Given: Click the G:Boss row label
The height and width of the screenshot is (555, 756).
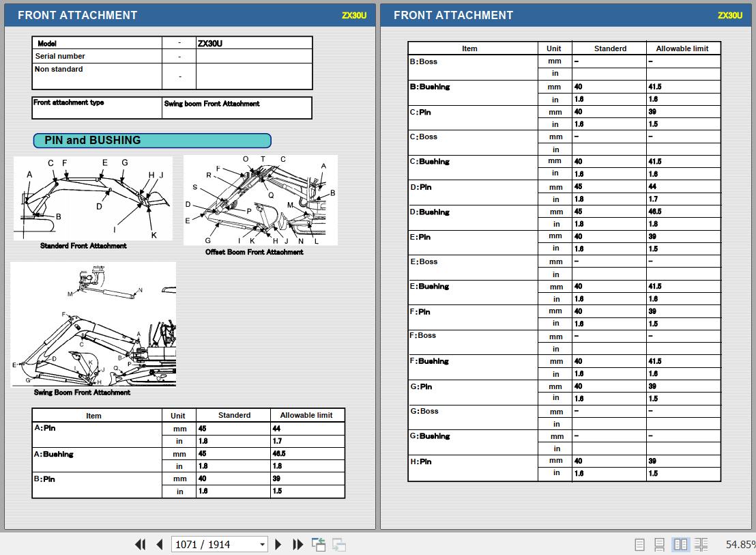Looking at the screenshot, I should (x=424, y=411).
